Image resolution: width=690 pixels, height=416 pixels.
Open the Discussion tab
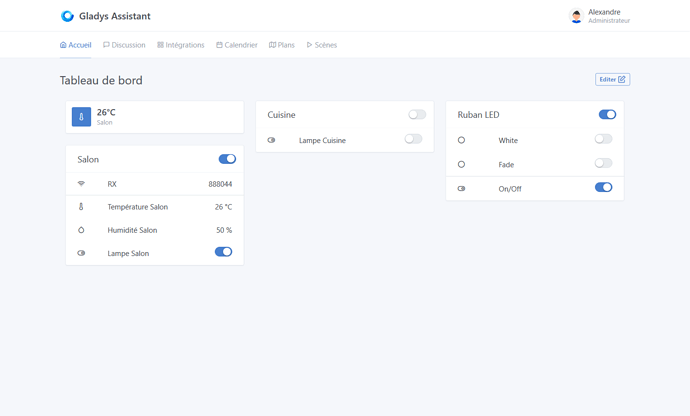124,45
